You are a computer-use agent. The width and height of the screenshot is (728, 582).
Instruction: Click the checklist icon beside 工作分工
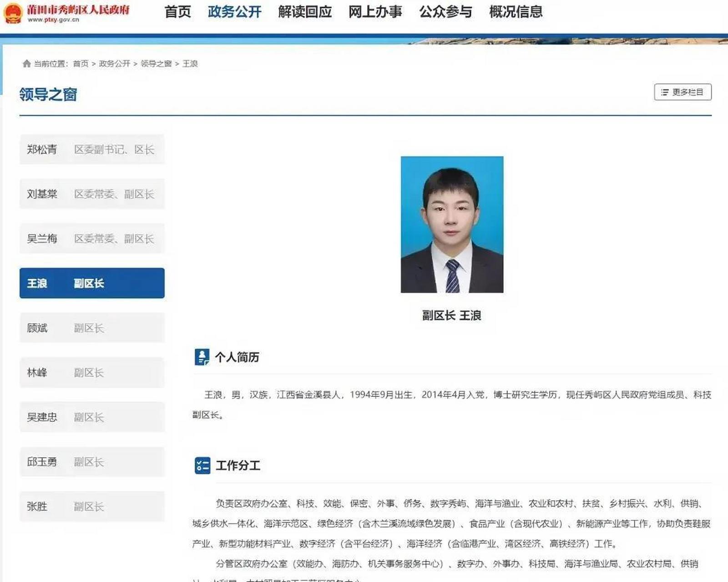[x=203, y=466]
